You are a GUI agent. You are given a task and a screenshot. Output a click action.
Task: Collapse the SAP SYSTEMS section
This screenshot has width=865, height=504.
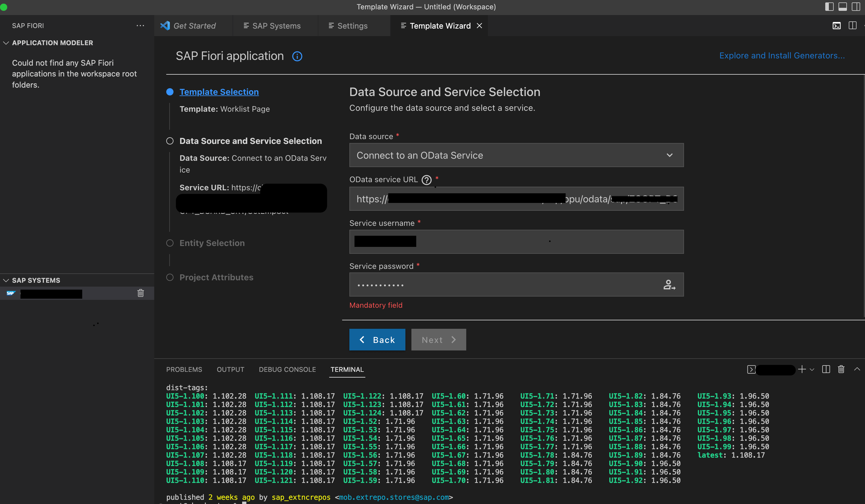coord(6,280)
